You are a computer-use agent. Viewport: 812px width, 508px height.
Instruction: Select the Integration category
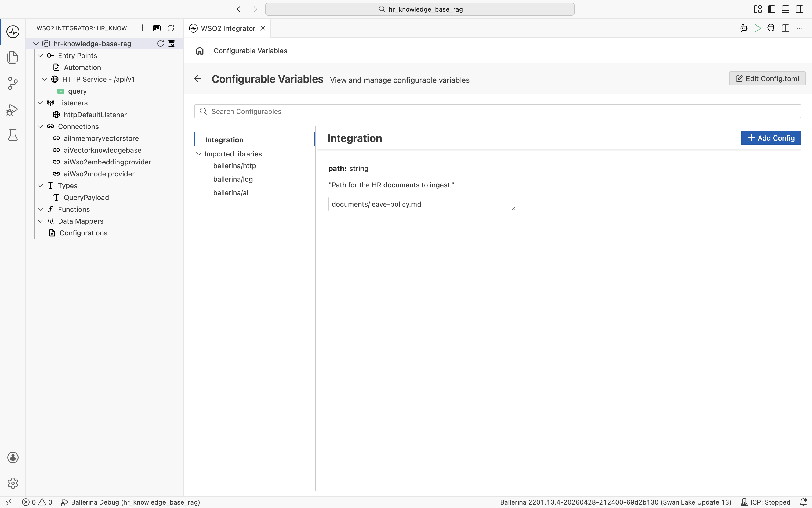pos(255,139)
